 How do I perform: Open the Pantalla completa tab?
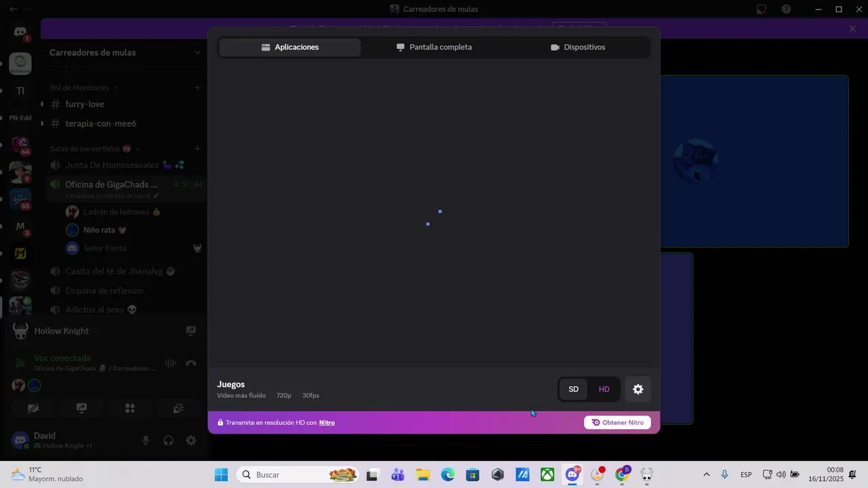pyautogui.click(x=434, y=47)
